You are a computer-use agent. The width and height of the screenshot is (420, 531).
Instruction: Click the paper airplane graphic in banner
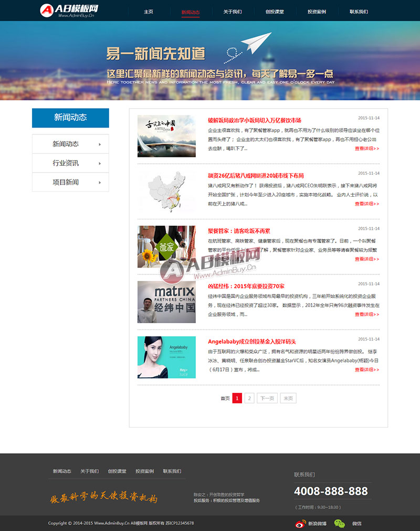point(256,43)
